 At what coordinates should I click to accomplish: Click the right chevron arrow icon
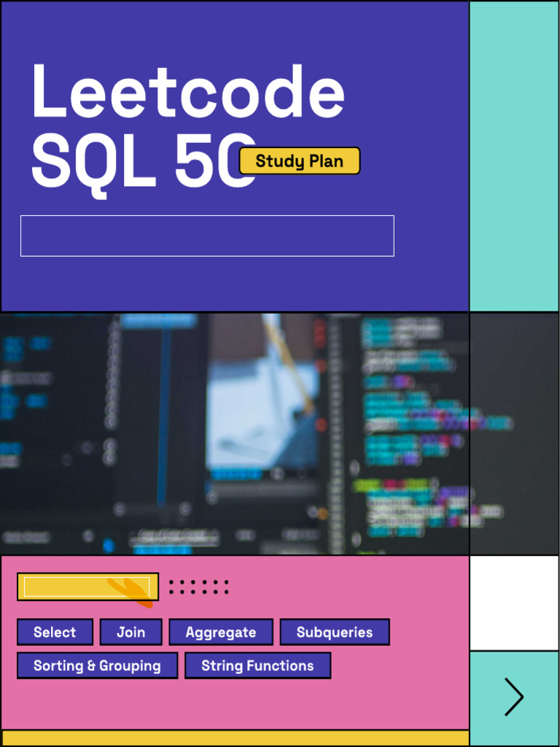[514, 697]
